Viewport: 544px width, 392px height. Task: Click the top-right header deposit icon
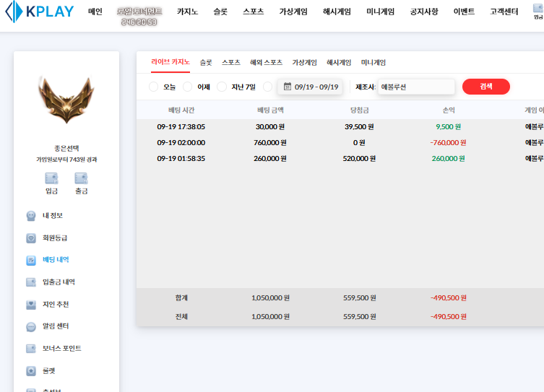[x=538, y=8]
